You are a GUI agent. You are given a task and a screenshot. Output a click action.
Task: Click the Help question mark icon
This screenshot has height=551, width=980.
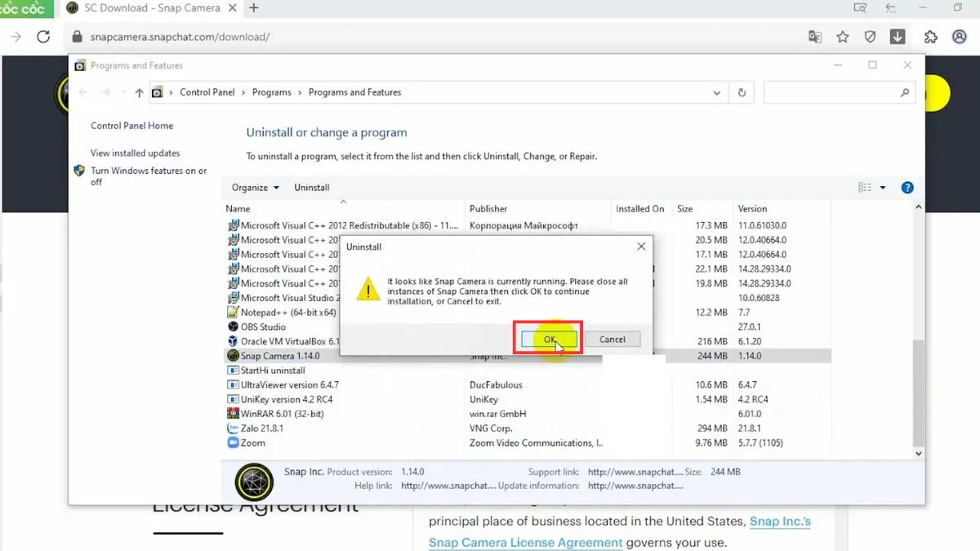pos(907,188)
